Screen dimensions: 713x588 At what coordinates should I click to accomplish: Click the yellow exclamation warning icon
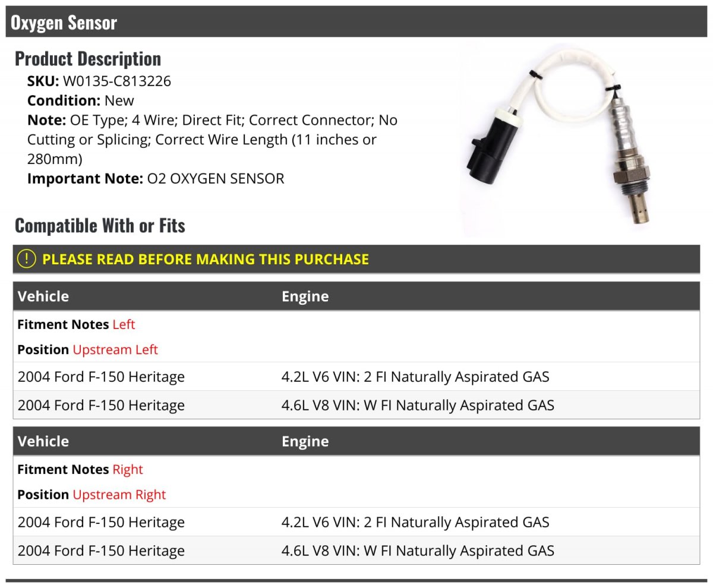pyautogui.click(x=26, y=259)
